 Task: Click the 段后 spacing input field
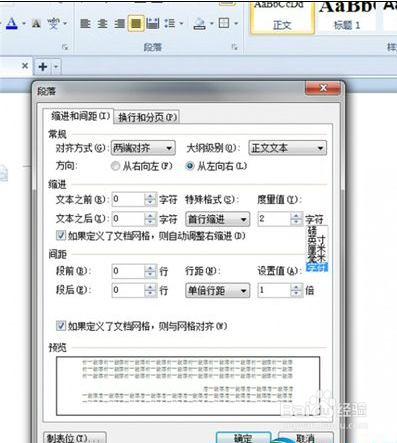point(128,290)
